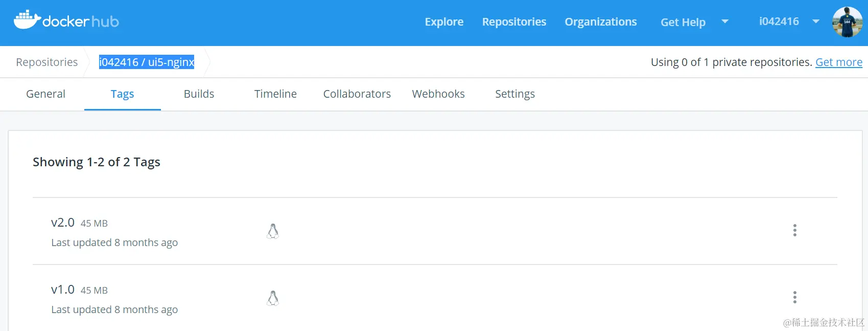868x331 pixels.
Task: Open the Collaborators tab
Action: [x=357, y=94]
